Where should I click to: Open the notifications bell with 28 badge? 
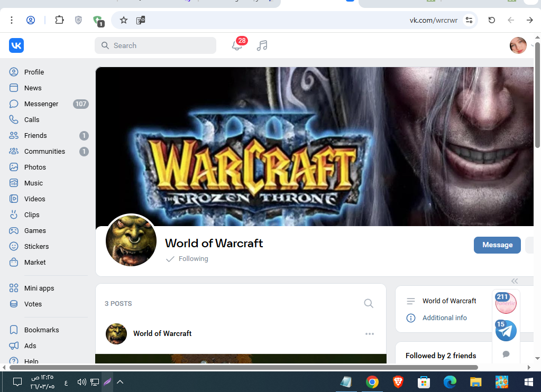[238, 44]
